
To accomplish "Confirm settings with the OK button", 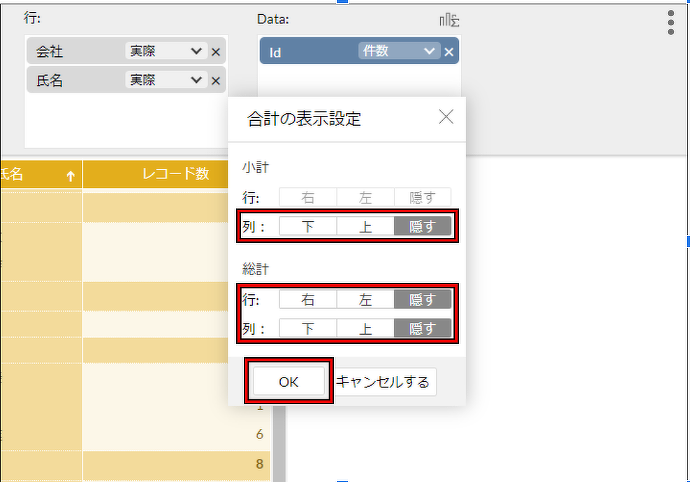I will pyautogui.click(x=289, y=381).
